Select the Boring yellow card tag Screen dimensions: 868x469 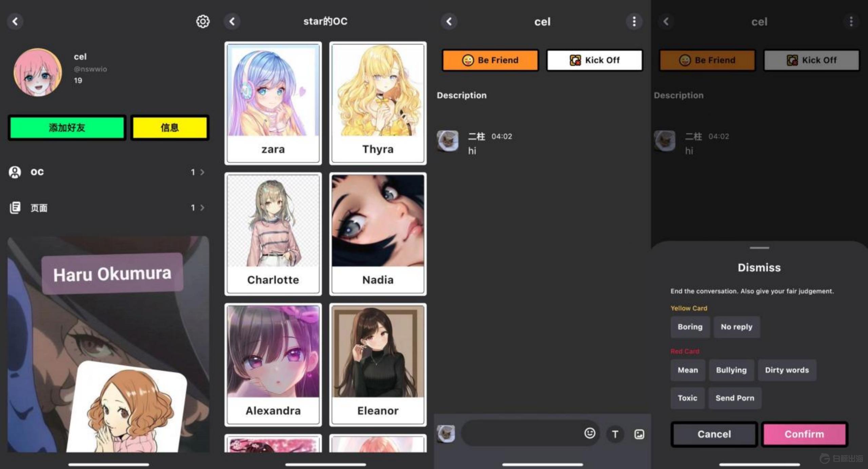point(690,327)
